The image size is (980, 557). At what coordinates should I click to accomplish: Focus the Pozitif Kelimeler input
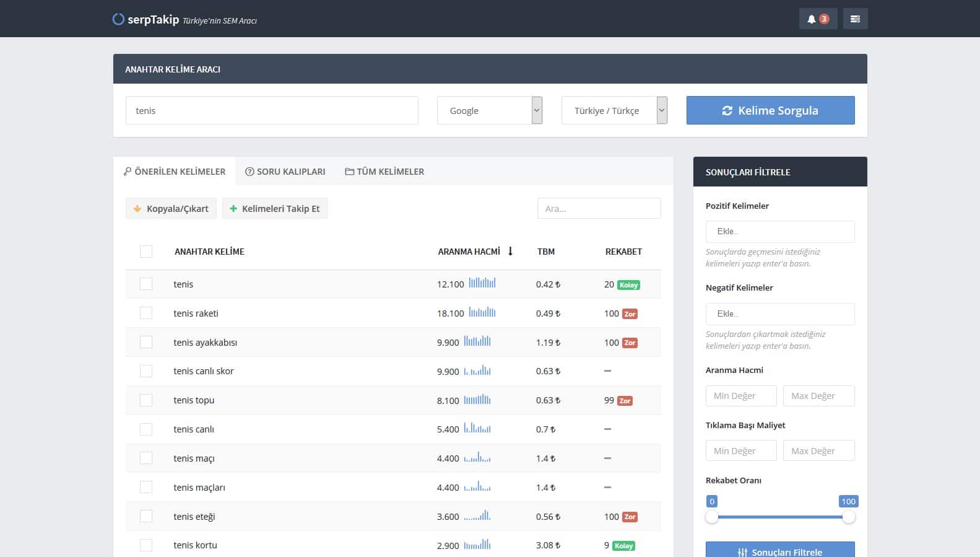[780, 232]
